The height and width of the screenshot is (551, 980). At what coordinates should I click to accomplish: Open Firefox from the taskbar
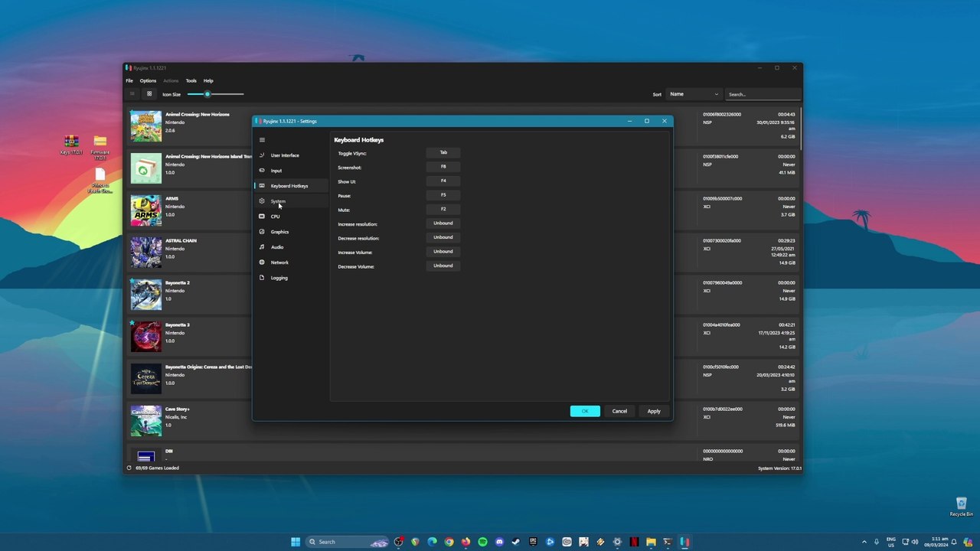click(x=465, y=542)
